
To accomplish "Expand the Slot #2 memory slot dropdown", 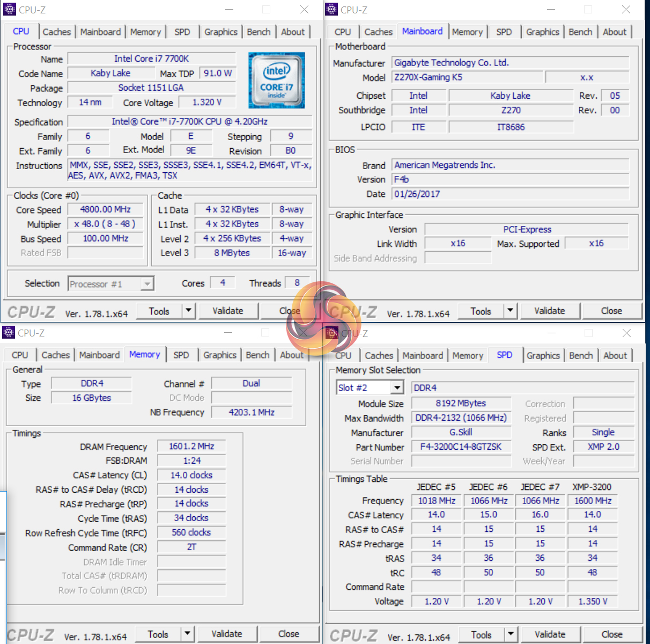I will [397, 387].
